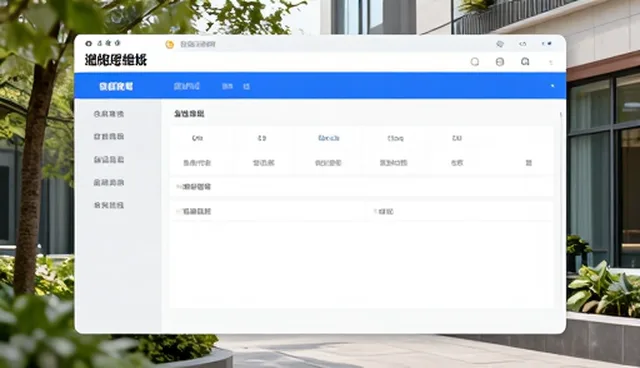Open the fourth item in the left sidebar
This screenshot has width=640, height=368.
[x=109, y=182]
